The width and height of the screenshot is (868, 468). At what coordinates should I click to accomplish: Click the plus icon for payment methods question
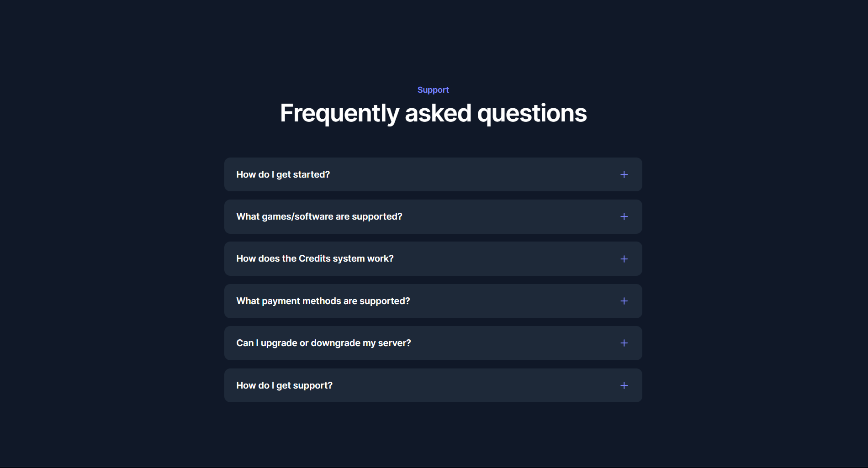tap(624, 301)
